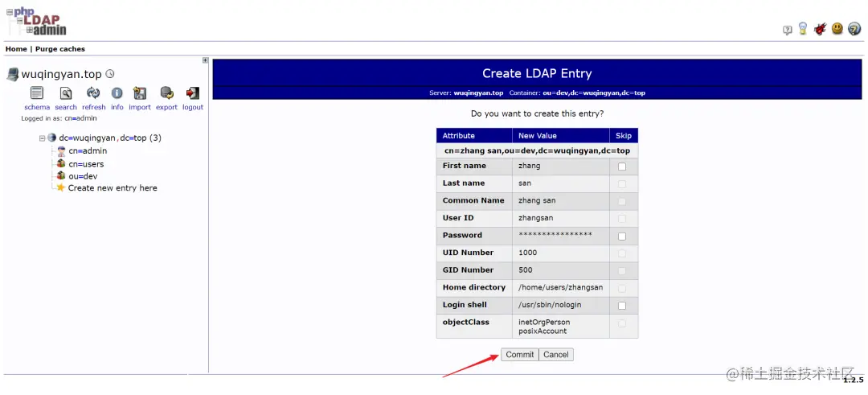
Task: Click the 'Attribute' column header
Action: pyautogui.click(x=458, y=136)
